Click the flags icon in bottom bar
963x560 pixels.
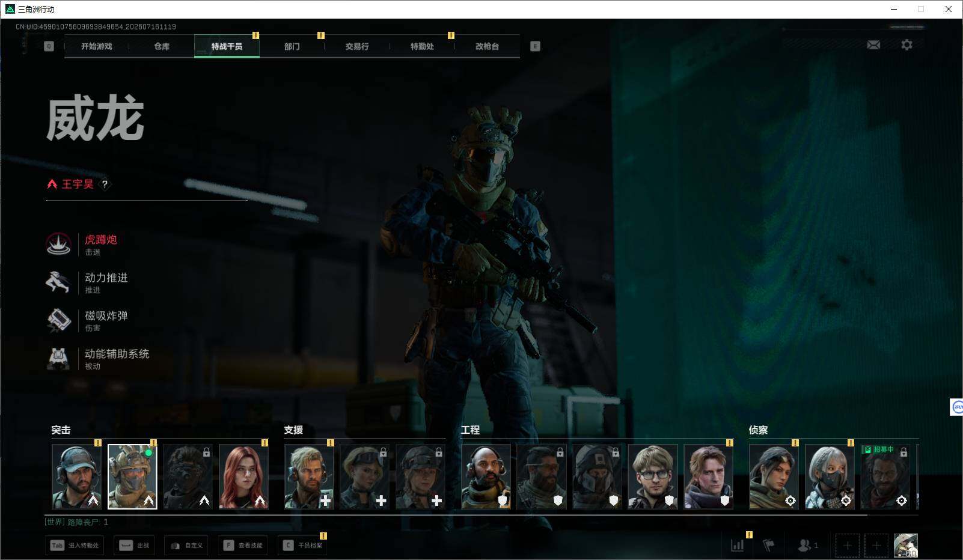(x=768, y=545)
